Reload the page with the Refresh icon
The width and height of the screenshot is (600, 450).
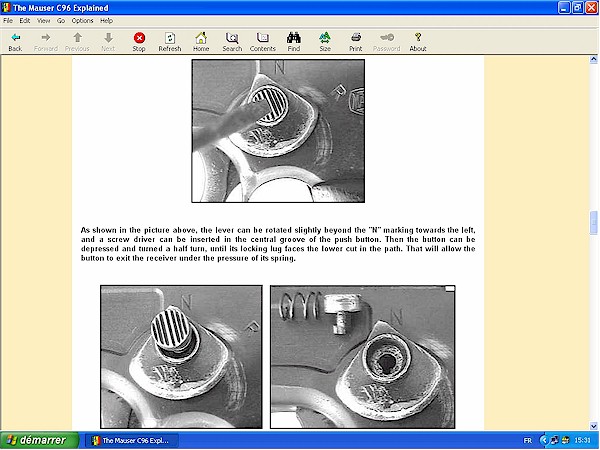[170, 38]
